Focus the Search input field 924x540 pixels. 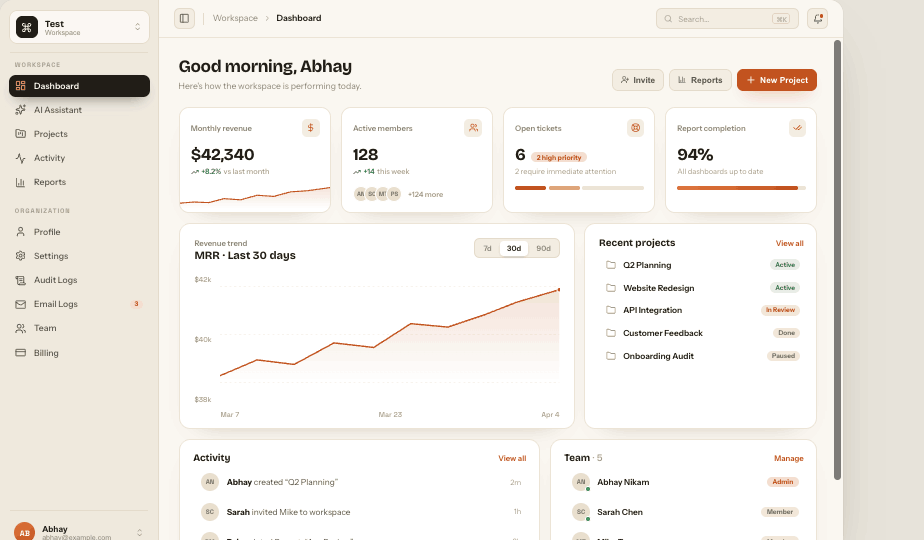(x=727, y=19)
